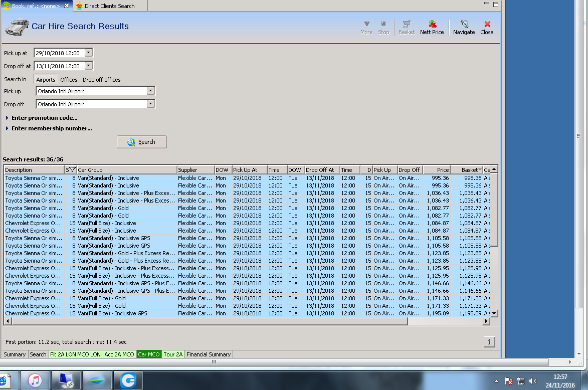Click the results vertical scrollbar thumb
588x390 pixels.
click(494, 210)
